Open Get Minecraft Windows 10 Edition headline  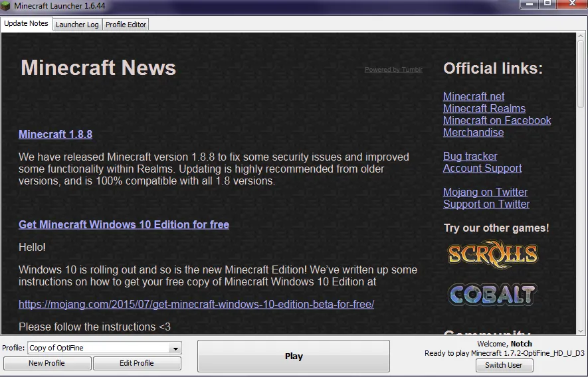(124, 224)
